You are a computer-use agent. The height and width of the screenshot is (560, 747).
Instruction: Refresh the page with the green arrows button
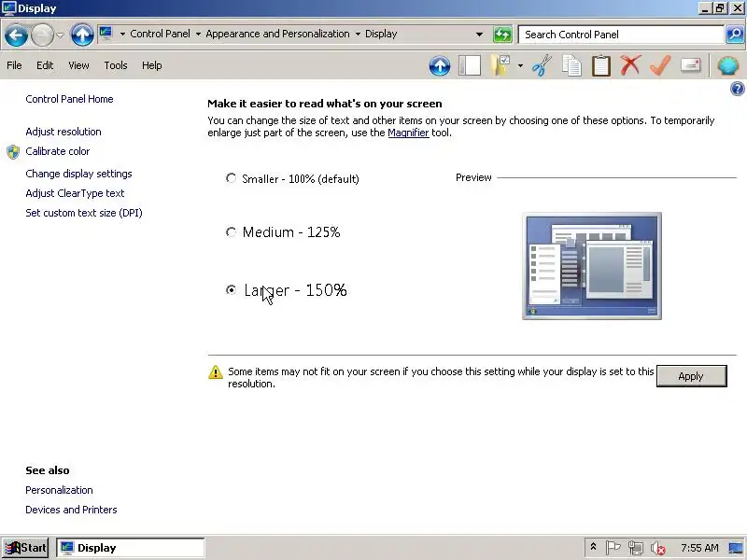click(x=502, y=35)
